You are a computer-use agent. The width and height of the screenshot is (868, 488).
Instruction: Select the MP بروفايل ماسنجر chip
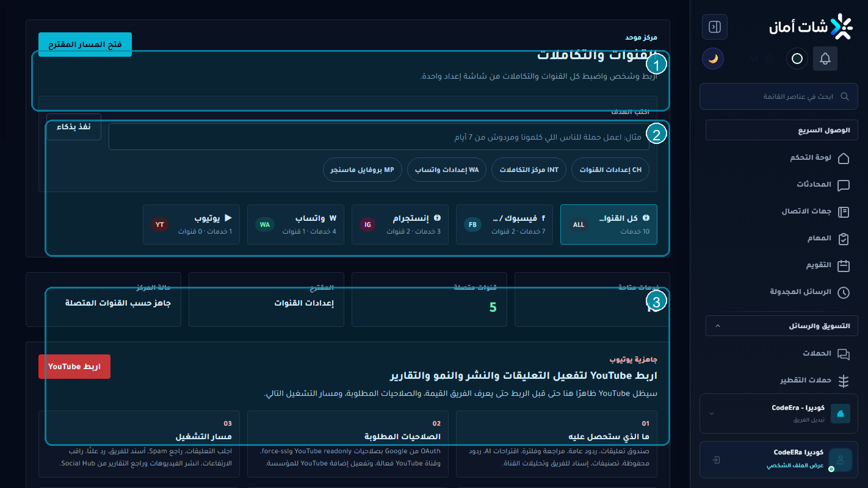pyautogui.click(x=363, y=170)
